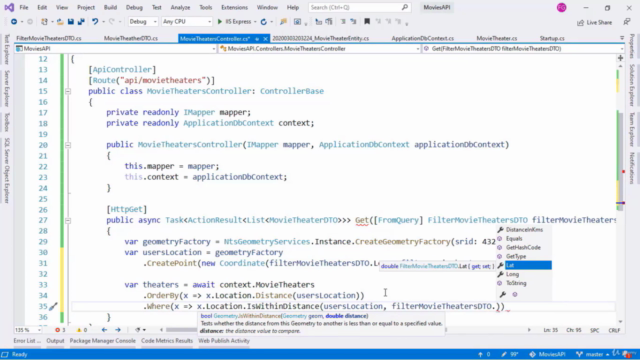Image resolution: width=640 pixels, height=360 pixels.
Task: Click the Live Share button
Action: pos(594,22)
